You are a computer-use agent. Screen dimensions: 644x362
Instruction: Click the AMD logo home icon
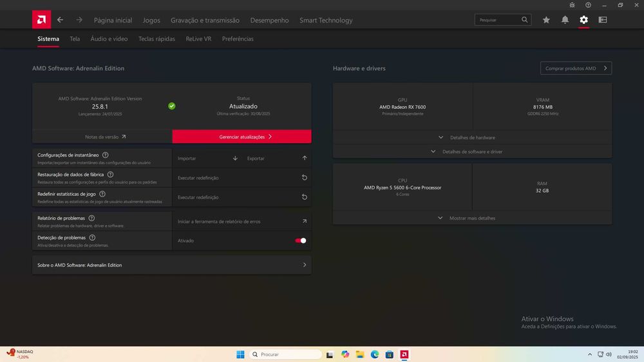tap(41, 20)
